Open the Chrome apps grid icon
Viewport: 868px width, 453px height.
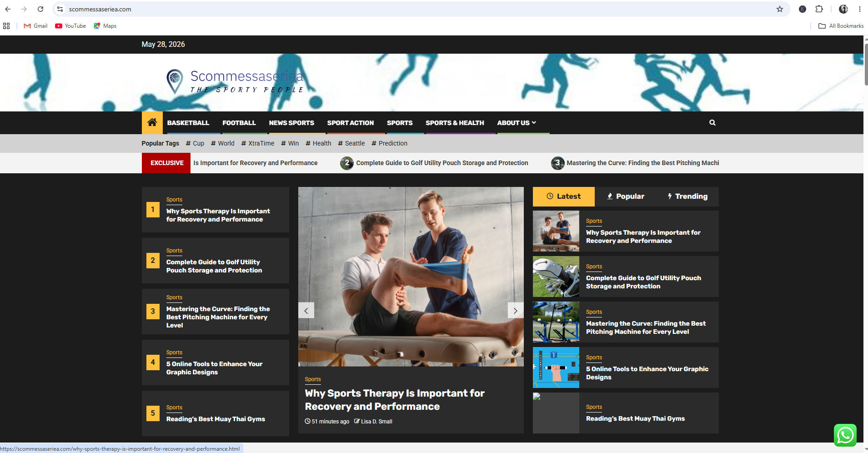[6, 26]
